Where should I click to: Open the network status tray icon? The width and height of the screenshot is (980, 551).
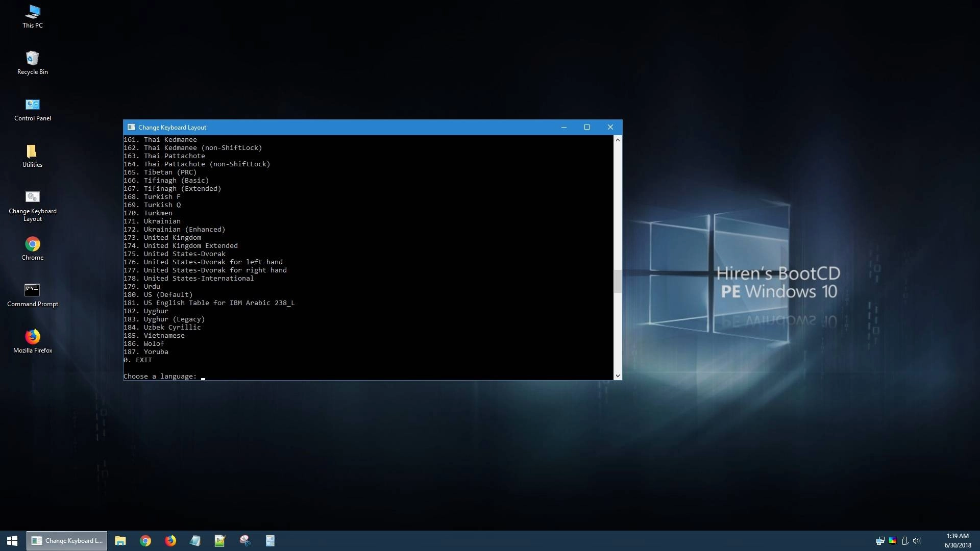[x=880, y=541]
